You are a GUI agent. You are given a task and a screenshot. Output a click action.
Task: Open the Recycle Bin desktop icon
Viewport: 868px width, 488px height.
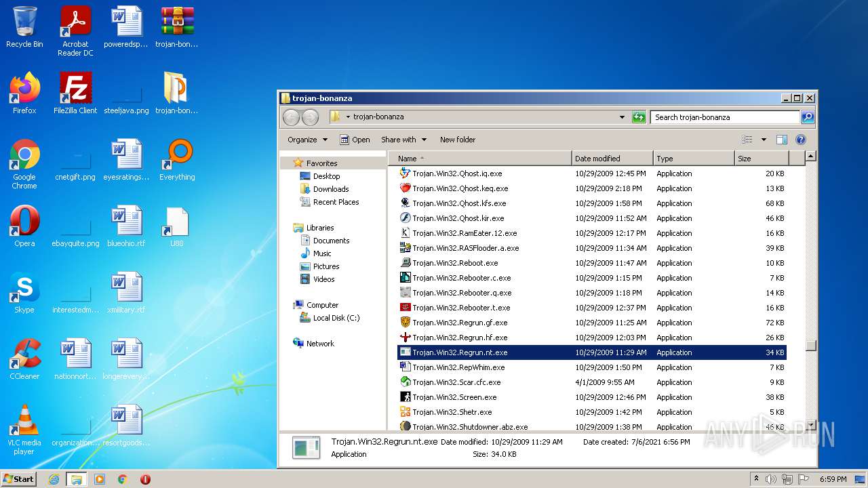[24, 28]
